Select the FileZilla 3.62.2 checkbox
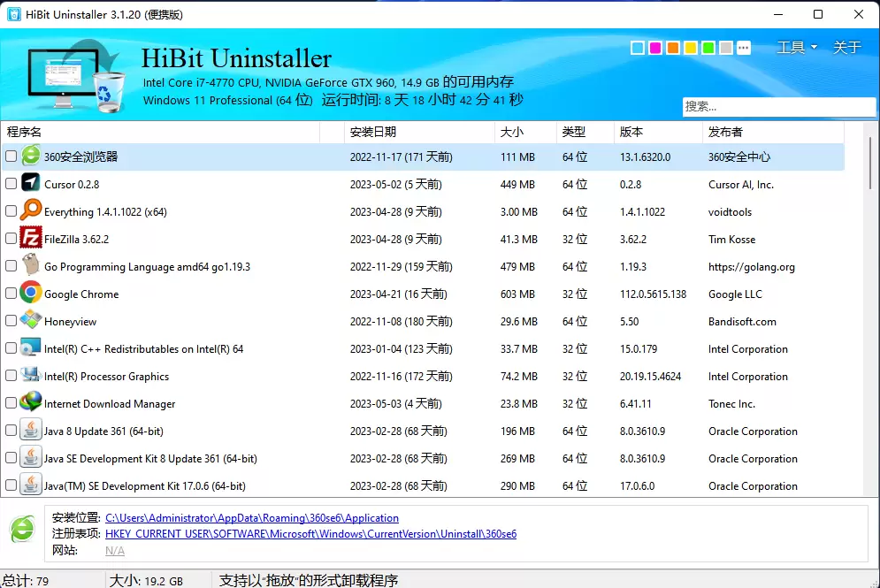The width and height of the screenshot is (880, 588). 11,239
